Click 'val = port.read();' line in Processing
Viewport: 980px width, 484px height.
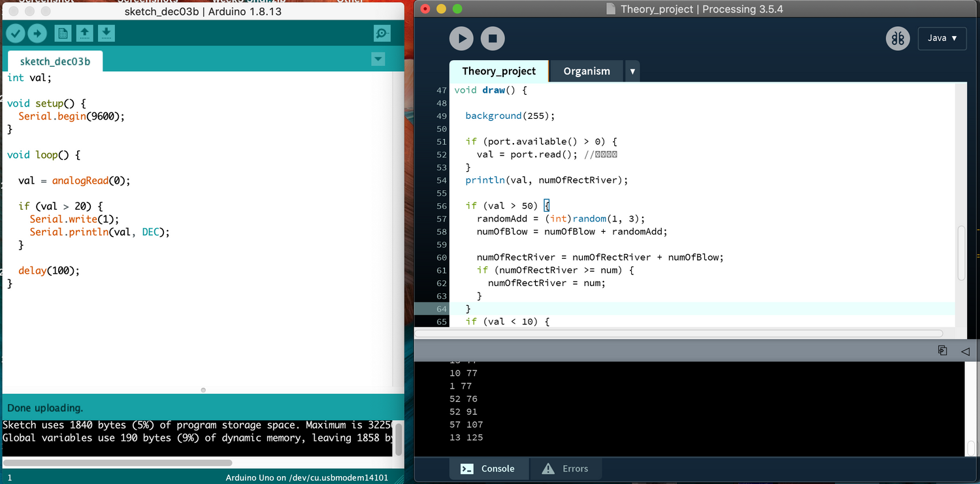tap(528, 154)
